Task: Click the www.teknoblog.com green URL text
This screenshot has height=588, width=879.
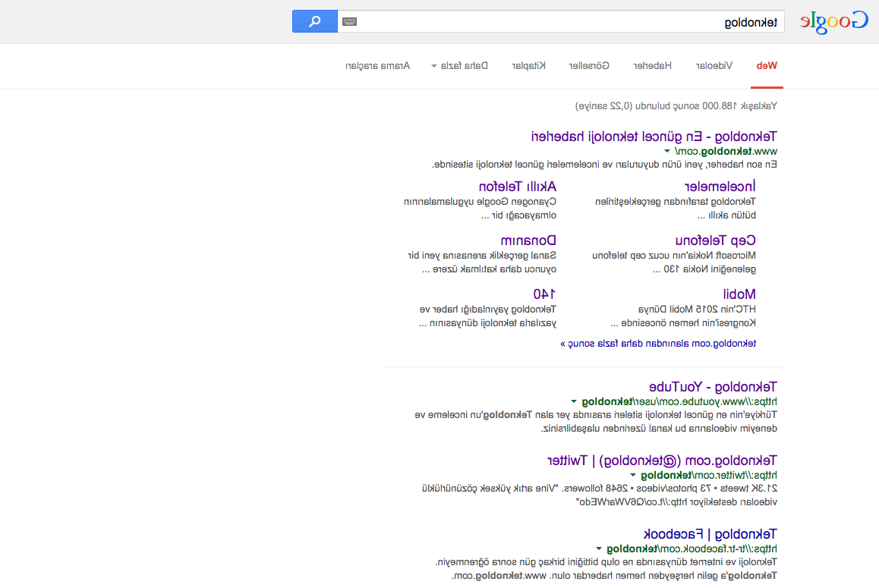Action: (726, 151)
